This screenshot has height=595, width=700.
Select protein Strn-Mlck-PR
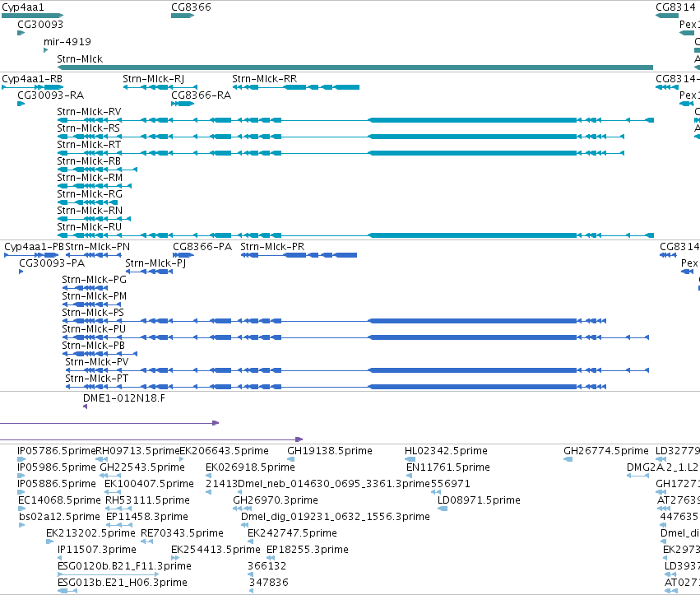(299, 255)
